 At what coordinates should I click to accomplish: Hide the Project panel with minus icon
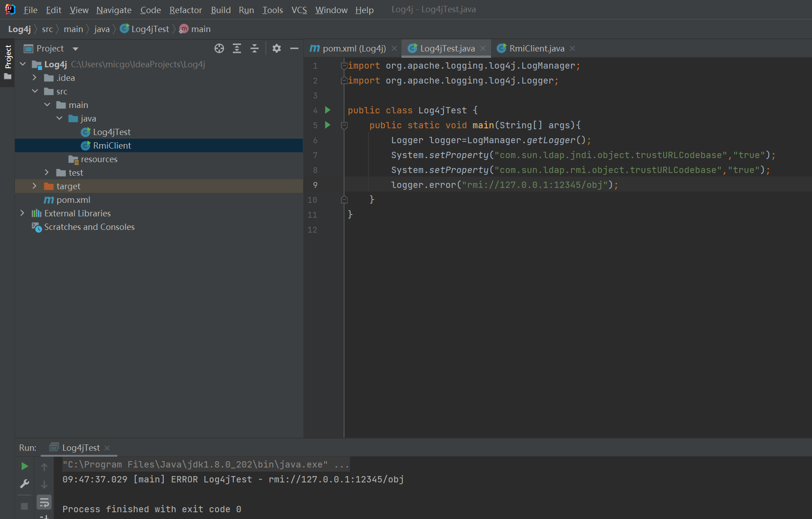[x=294, y=48]
